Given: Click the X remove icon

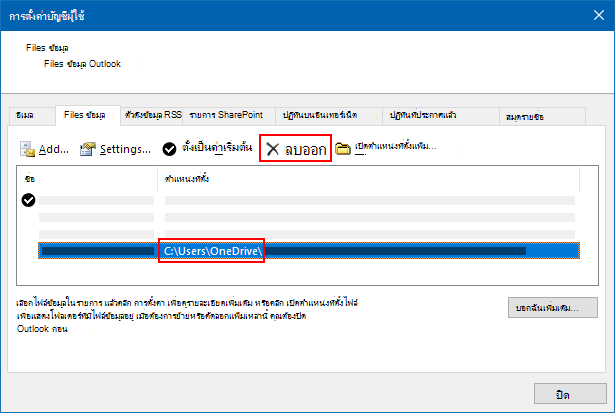Looking at the screenshot, I should pyautogui.click(x=273, y=149).
